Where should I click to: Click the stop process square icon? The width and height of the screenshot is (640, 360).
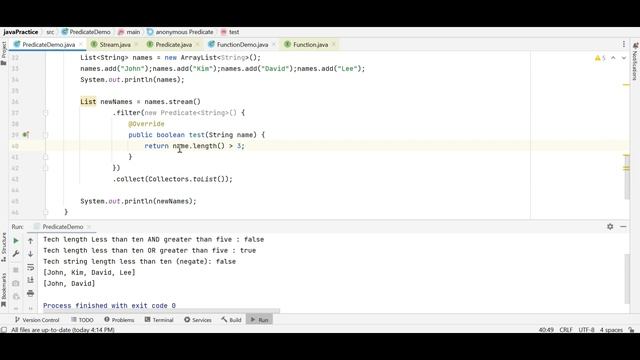tap(16, 270)
